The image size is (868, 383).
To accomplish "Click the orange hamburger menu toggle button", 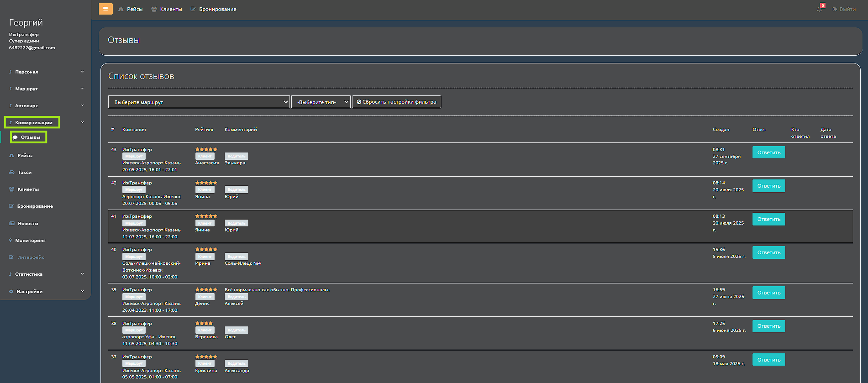I will coord(105,9).
